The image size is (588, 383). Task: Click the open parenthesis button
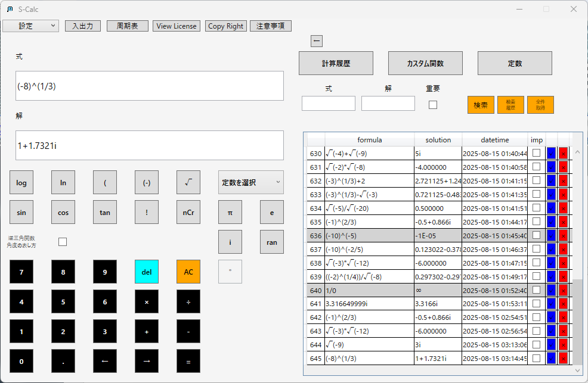point(105,182)
